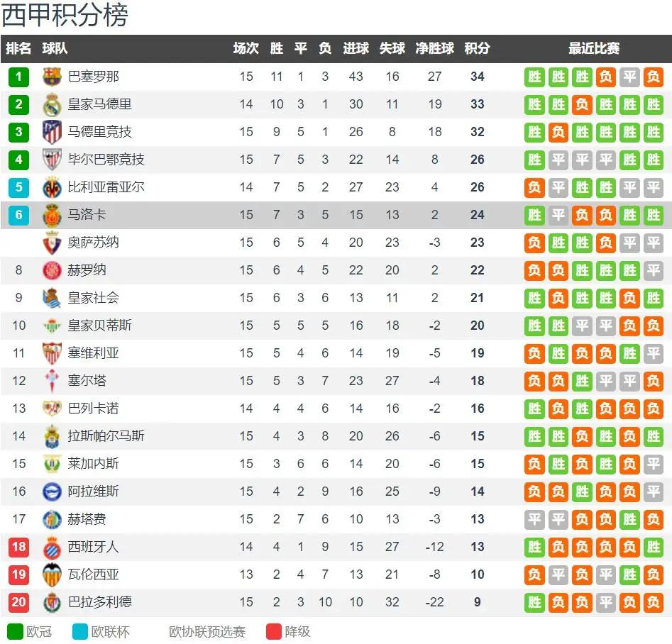Open the 巴拉多利德 team name link
This screenshot has width=672, height=644.
point(99,602)
